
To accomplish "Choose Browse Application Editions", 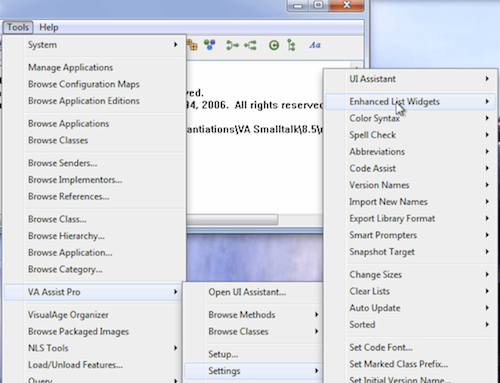I will pos(94,101).
